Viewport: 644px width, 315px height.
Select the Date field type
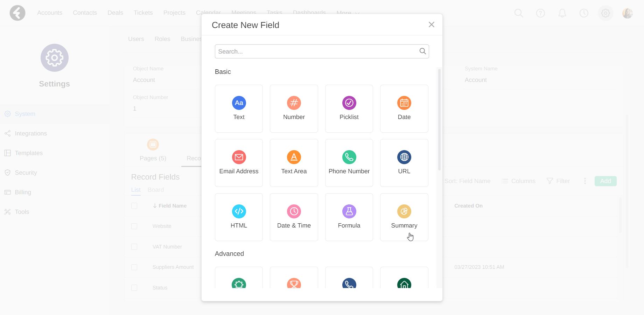[x=404, y=108]
